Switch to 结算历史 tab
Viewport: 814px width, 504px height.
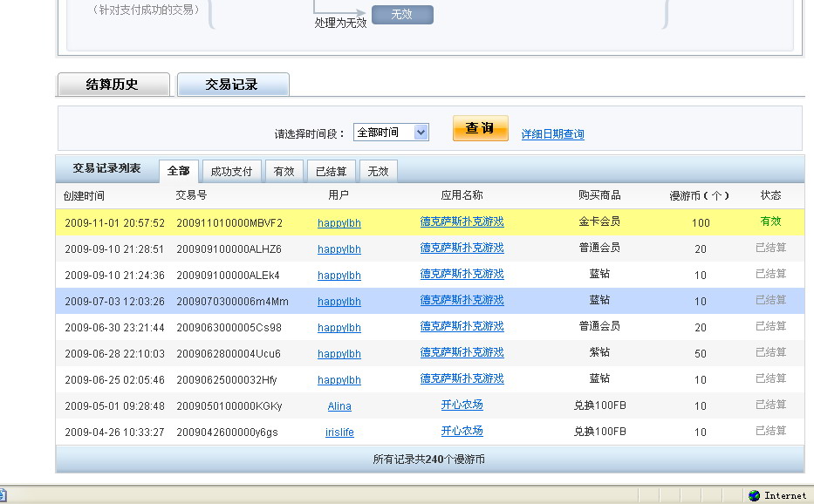112,85
